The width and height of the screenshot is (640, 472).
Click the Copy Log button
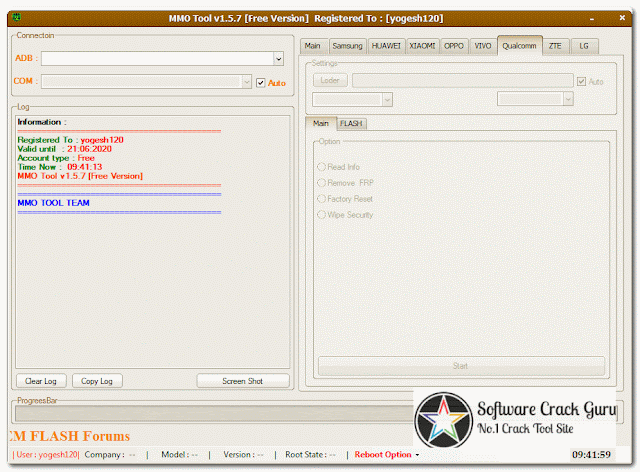pyautogui.click(x=97, y=381)
